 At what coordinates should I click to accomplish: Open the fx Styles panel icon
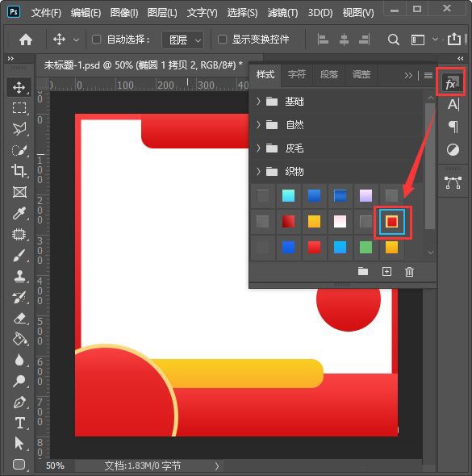pyautogui.click(x=451, y=82)
